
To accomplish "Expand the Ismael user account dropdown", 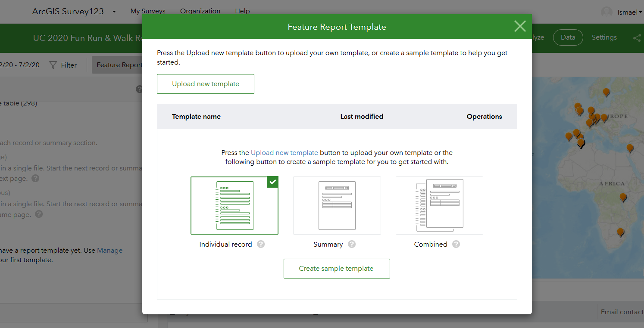I will [630, 12].
